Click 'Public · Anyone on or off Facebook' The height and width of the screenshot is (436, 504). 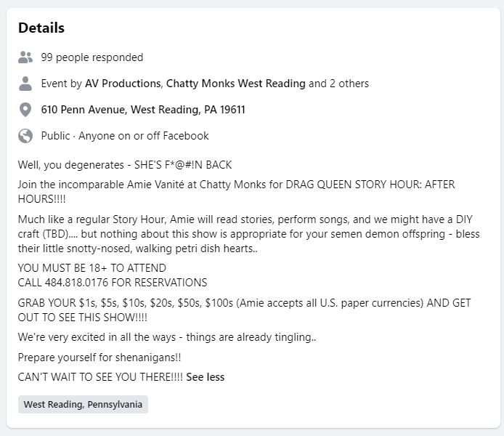click(125, 136)
